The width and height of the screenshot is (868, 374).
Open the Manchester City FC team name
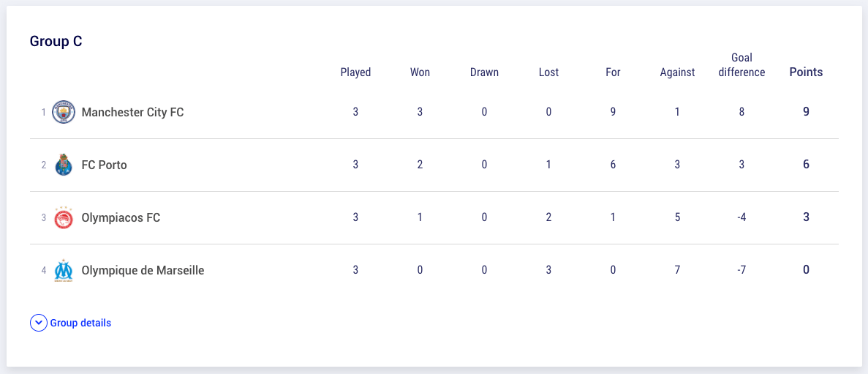pyautogui.click(x=132, y=113)
